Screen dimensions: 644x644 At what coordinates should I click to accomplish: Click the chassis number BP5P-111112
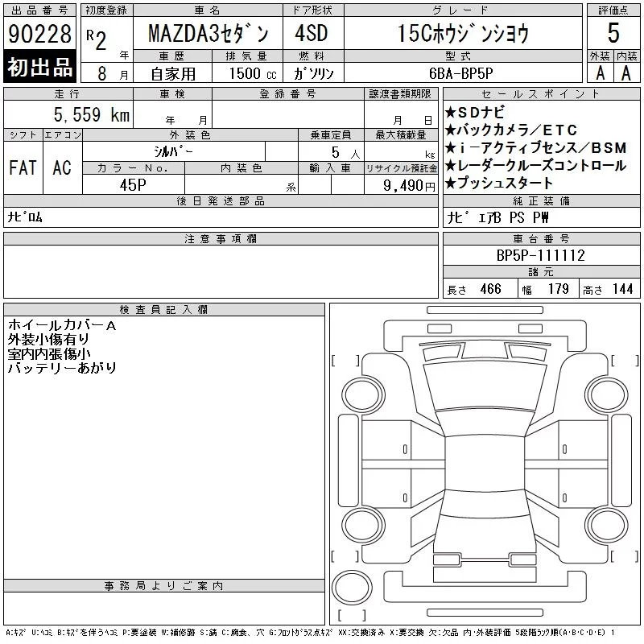pyautogui.click(x=540, y=255)
